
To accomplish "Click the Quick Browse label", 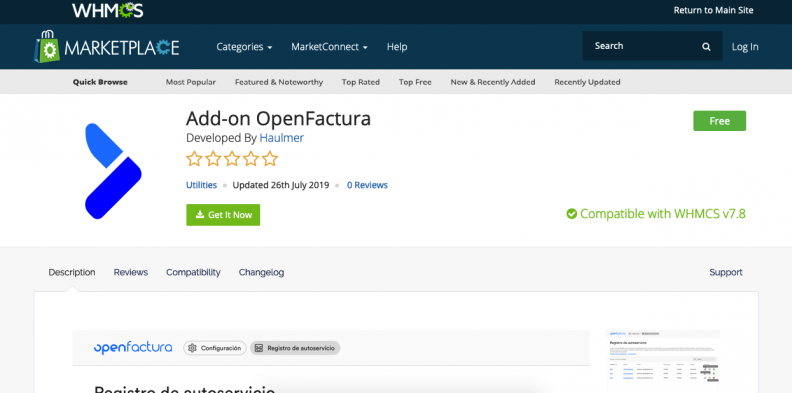I will 100,82.
